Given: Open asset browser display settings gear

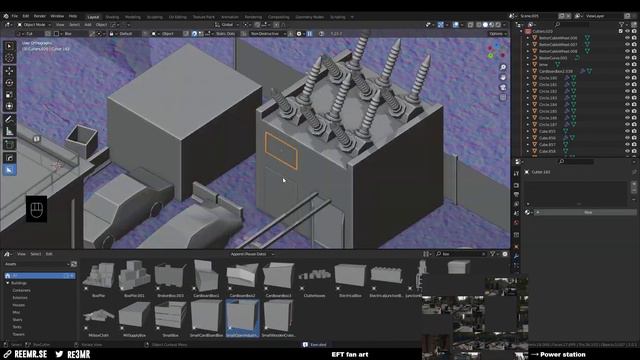Looking at the screenshot, I should (x=505, y=254).
